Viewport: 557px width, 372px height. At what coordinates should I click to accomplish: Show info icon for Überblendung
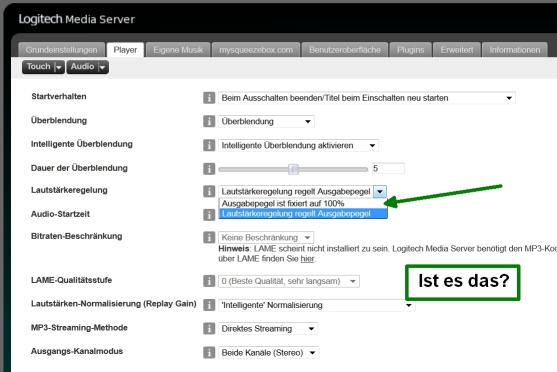coord(209,121)
